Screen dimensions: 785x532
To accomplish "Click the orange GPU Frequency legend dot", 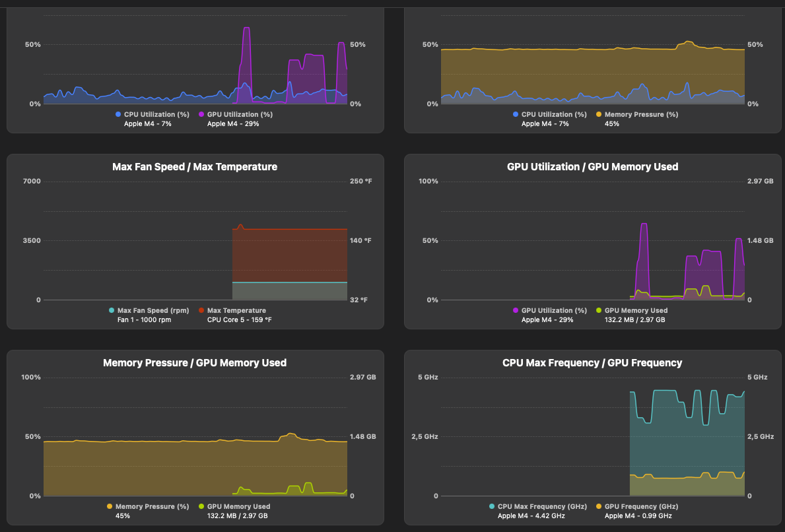I will pyautogui.click(x=599, y=506).
